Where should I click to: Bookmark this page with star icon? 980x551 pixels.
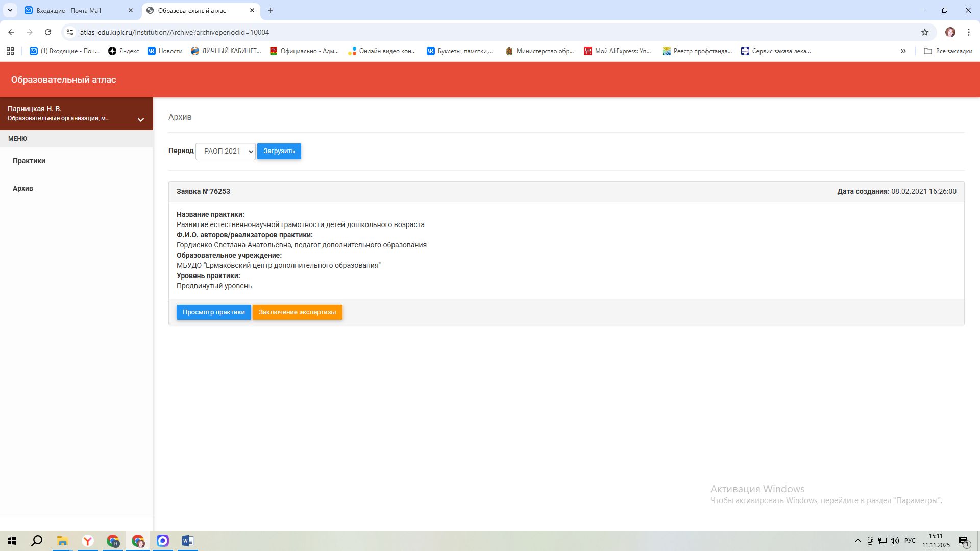(924, 32)
